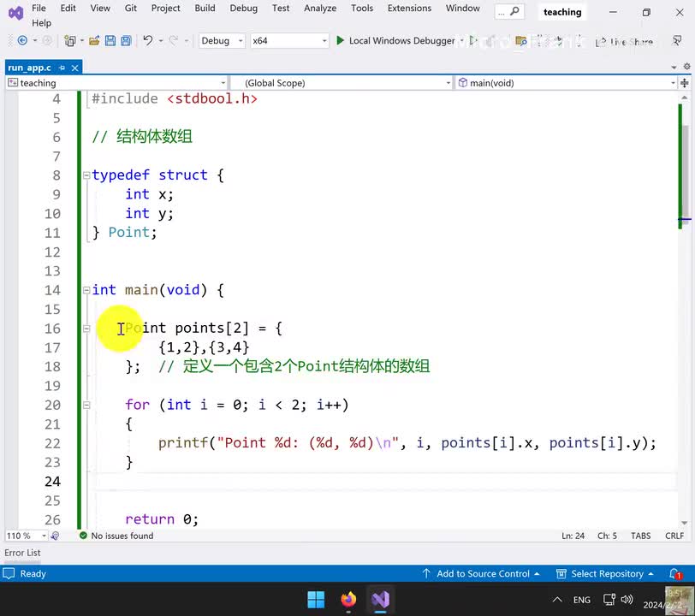Open the Test menu

click(x=281, y=8)
